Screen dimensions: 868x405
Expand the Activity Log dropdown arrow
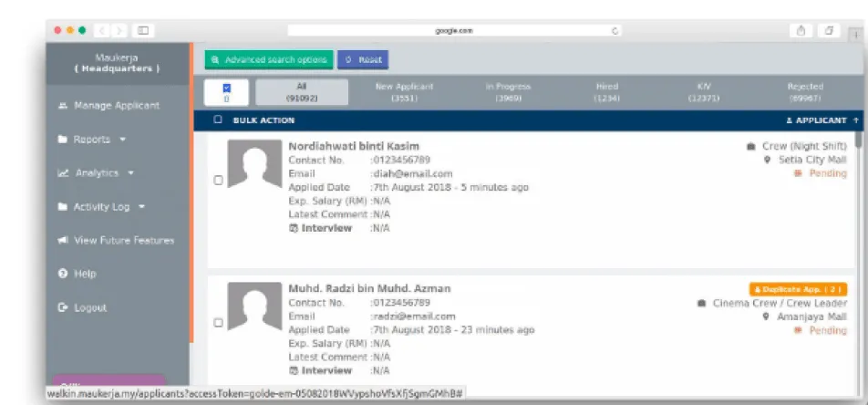tap(141, 207)
